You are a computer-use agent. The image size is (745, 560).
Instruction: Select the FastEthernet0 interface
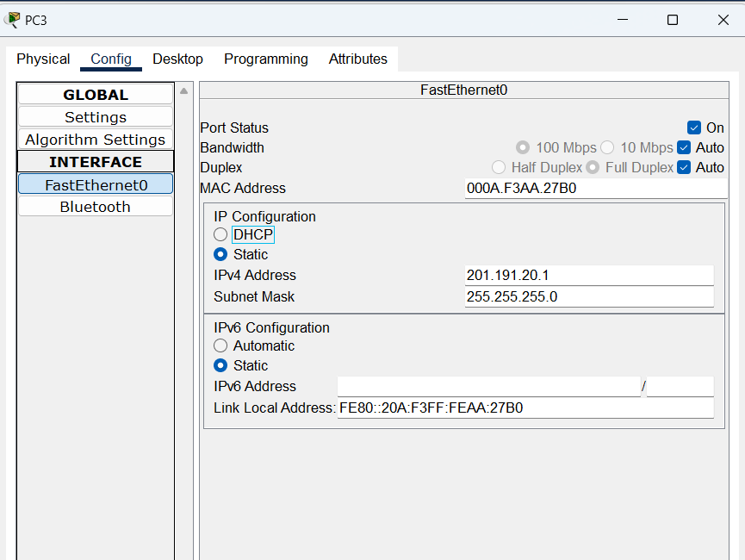(x=96, y=184)
